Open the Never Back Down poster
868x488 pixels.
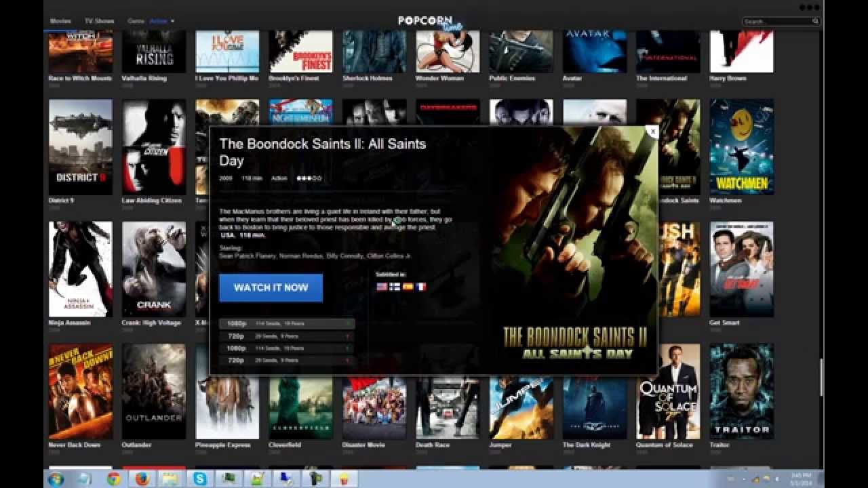click(80, 392)
